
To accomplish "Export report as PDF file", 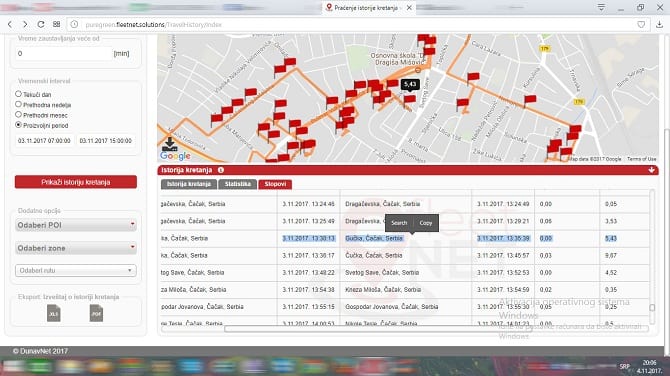I will click(x=96, y=313).
